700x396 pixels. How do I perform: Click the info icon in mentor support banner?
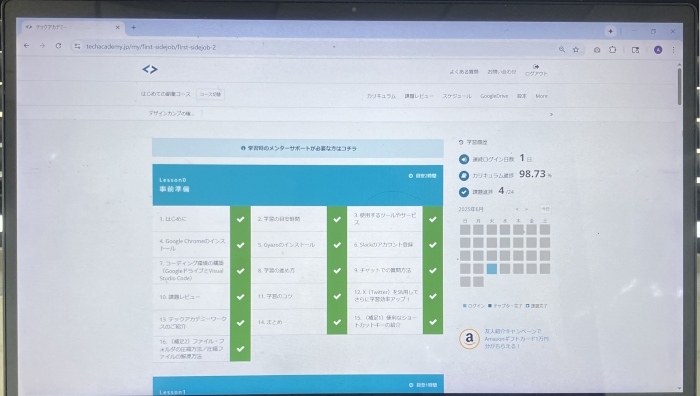coord(243,148)
